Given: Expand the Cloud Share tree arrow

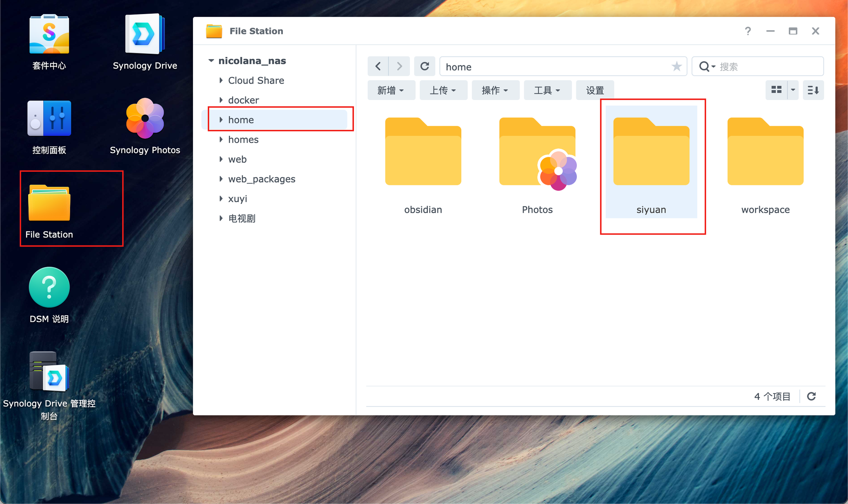Looking at the screenshot, I should [x=221, y=80].
